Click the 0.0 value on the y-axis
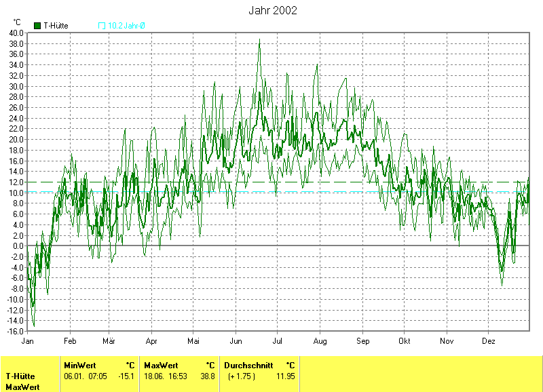The width and height of the screenshot is (543, 392). point(18,246)
